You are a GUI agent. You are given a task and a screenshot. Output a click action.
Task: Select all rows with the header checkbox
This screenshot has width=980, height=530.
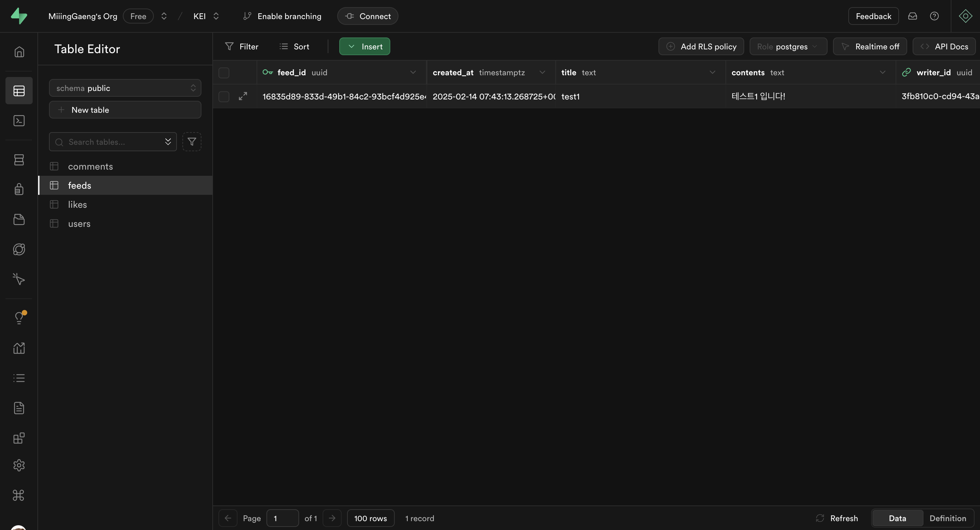point(224,72)
